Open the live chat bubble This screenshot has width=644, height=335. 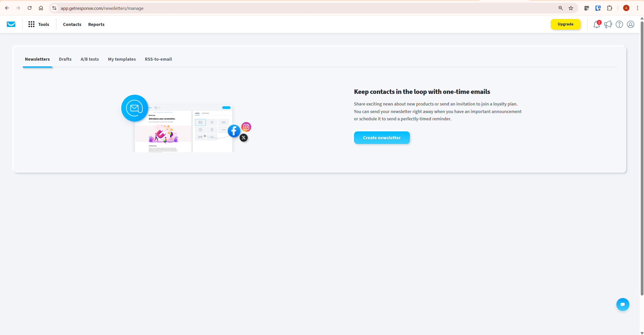coord(623,304)
